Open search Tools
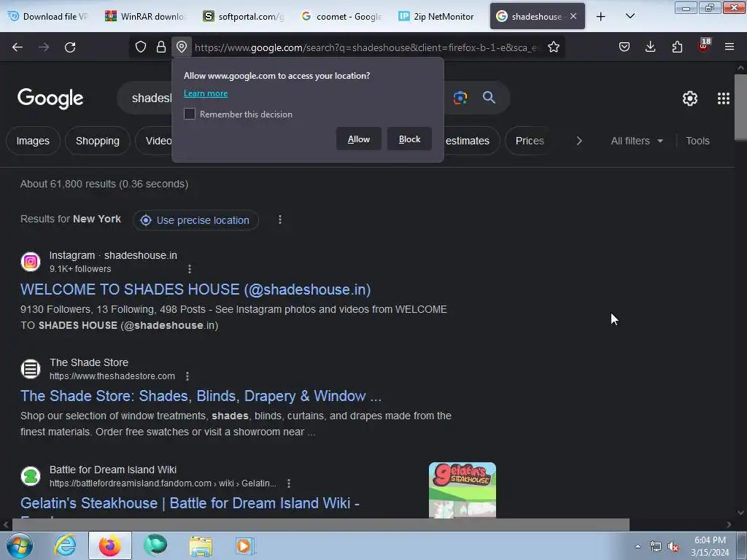The image size is (747, 560). pos(697,141)
